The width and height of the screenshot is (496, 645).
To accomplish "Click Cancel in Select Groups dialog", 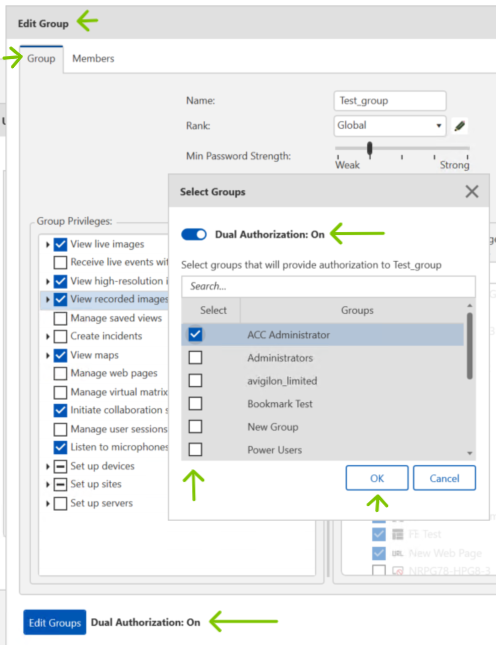I will 444,478.
